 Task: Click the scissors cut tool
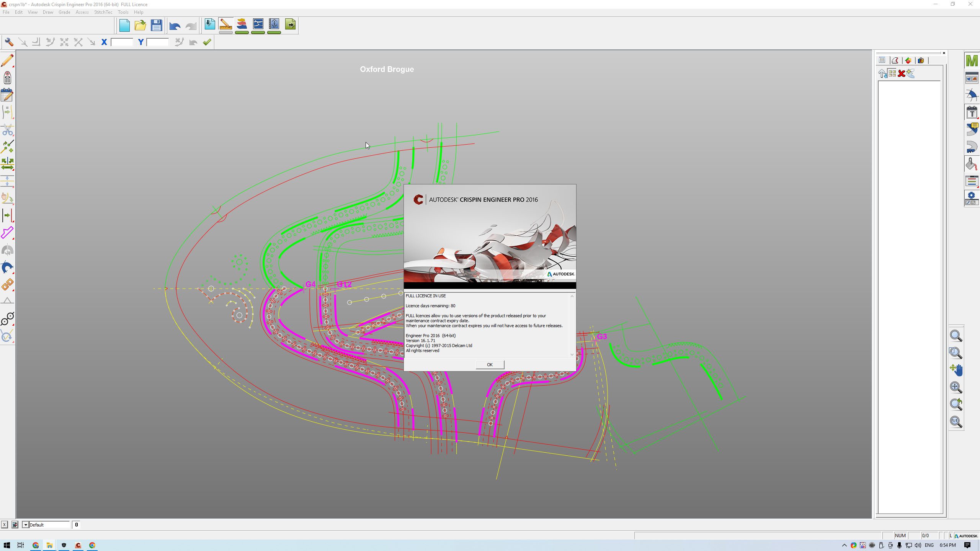(7, 130)
